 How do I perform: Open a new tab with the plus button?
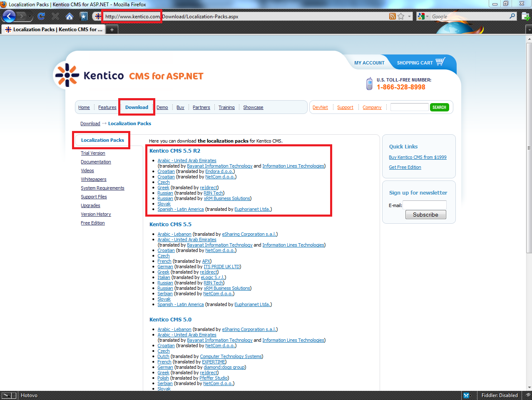click(112, 30)
